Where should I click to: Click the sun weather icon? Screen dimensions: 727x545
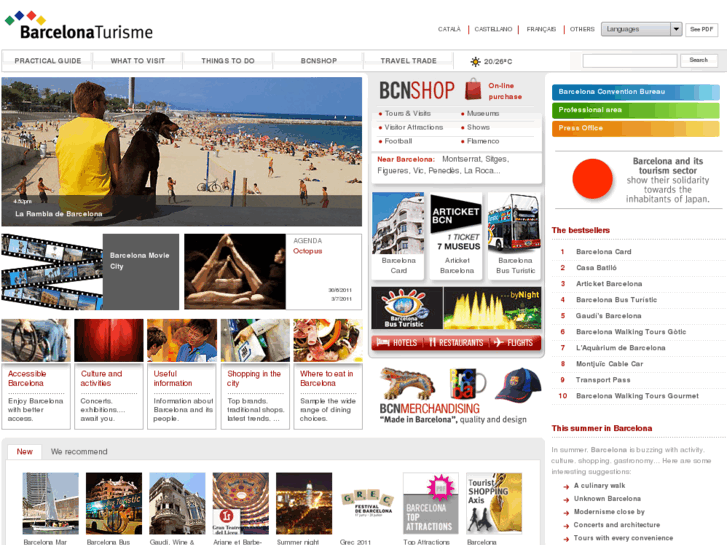[475, 61]
